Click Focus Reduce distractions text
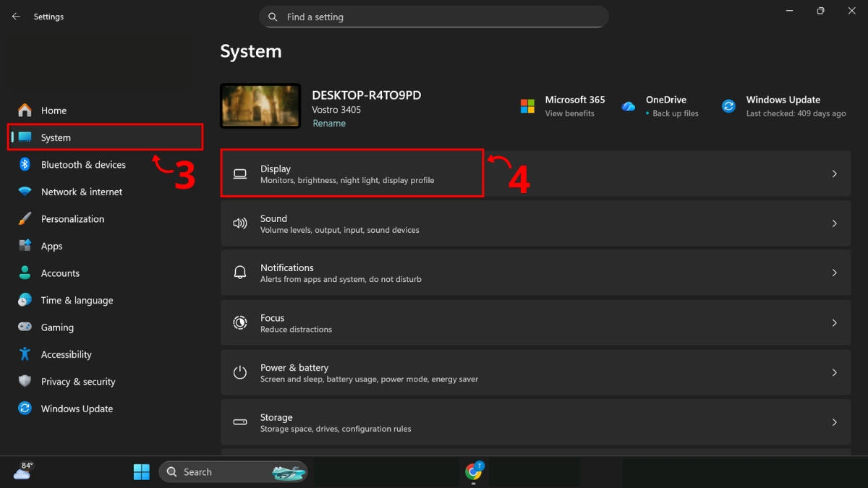Image resolution: width=868 pixels, height=488 pixels. [296, 329]
